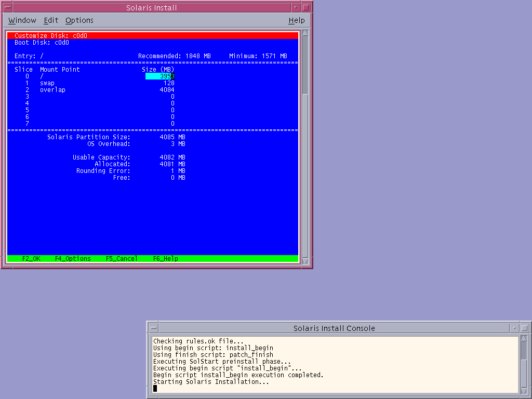Click the 'OS Overhead' value 3 MB
532x399 pixels.
point(178,144)
